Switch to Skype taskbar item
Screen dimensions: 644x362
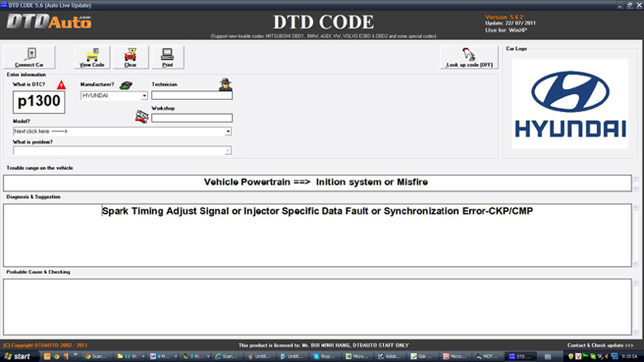coord(324,356)
